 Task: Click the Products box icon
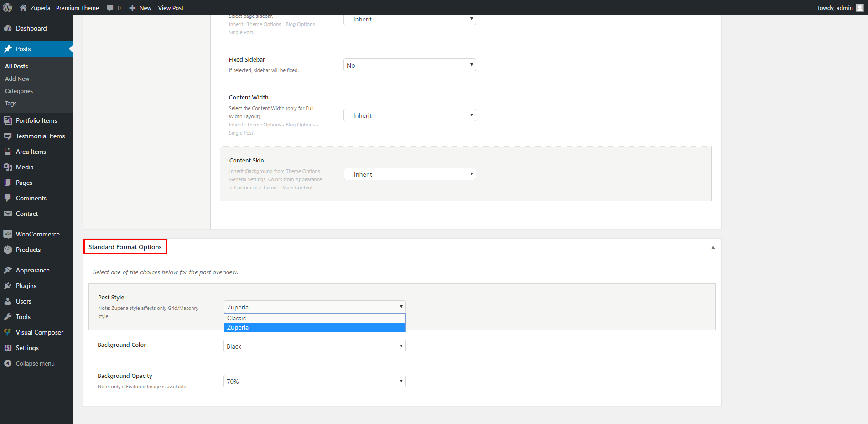[x=8, y=250]
